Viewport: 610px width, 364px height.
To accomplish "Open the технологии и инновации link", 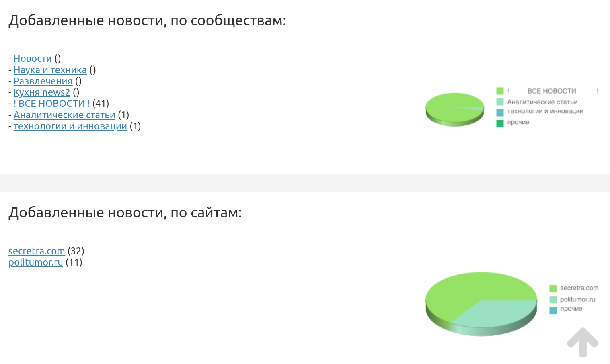I will point(70,126).
